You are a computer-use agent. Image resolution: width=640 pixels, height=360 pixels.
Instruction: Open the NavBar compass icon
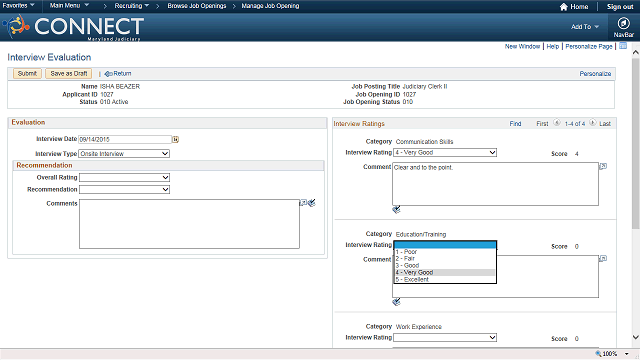coord(623,23)
